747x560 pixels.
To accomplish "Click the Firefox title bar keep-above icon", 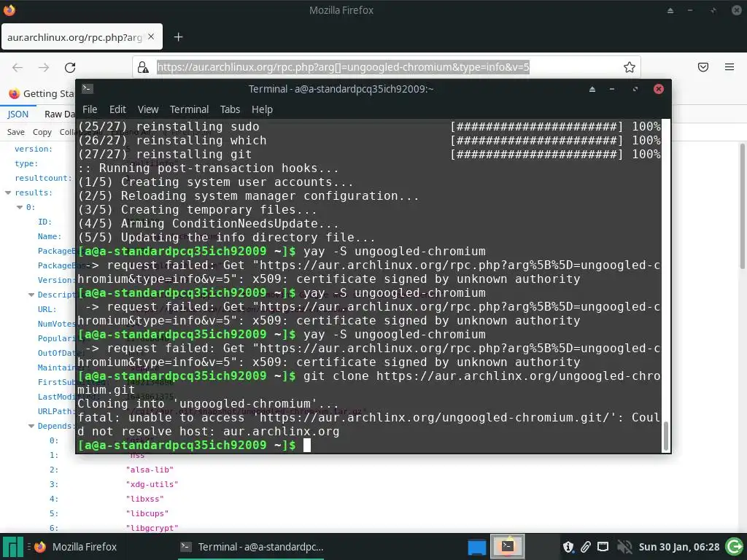I will 670,10.
